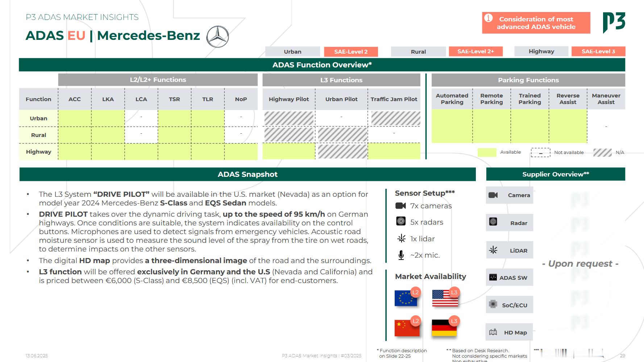Click the P3 ADAS MARKET INSIGHTS title
The height and width of the screenshot is (362, 644).
pos(82,17)
